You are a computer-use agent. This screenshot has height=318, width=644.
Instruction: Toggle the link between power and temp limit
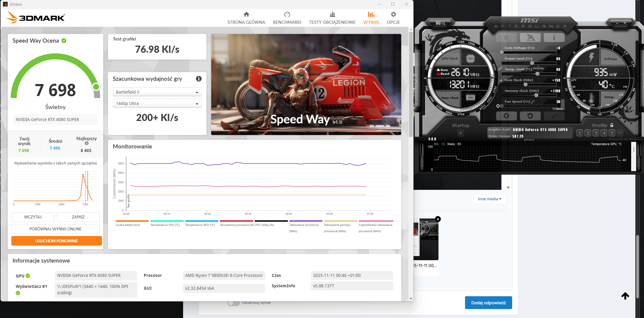(500, 69)
